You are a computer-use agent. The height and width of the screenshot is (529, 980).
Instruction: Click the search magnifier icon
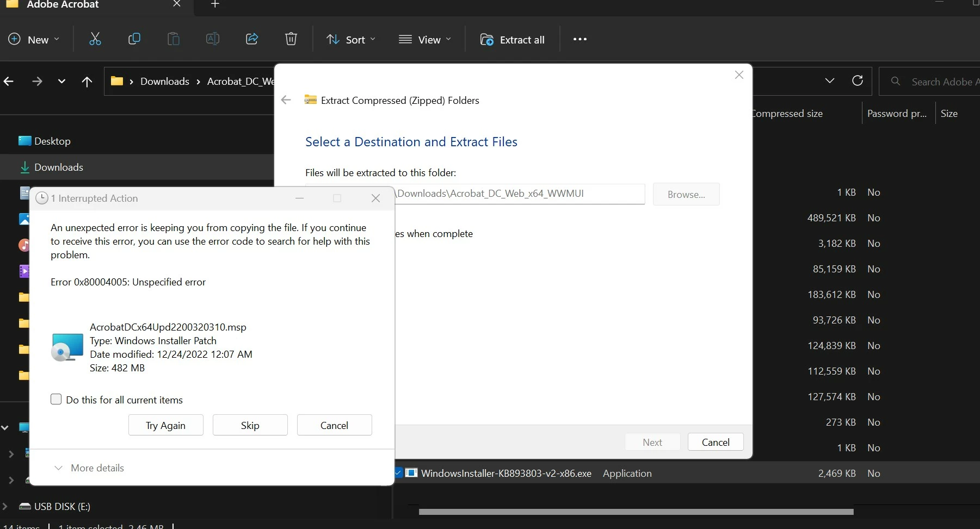coord(895,81)
